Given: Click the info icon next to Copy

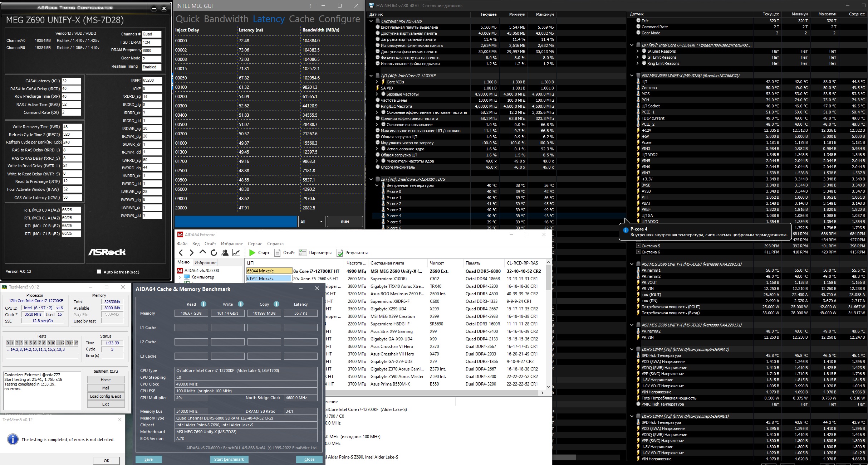Looking at the screenshot, I should coord(276,304).
